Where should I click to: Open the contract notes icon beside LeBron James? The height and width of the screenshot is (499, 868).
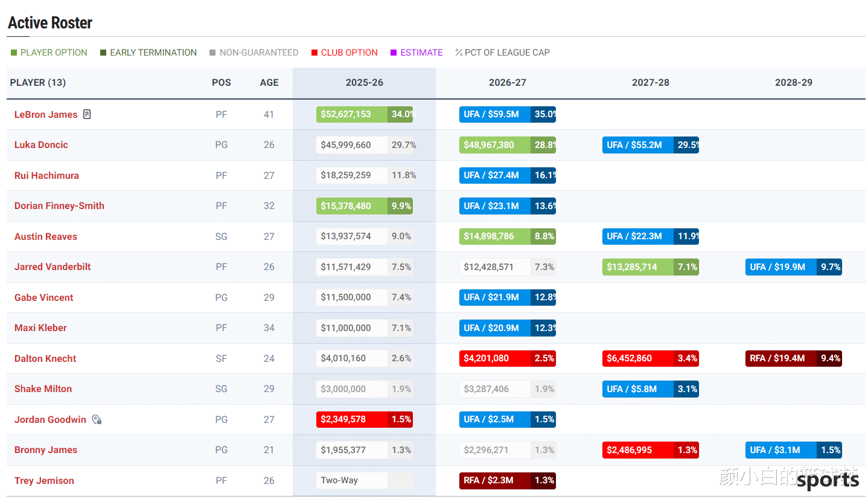coord(87,114)
